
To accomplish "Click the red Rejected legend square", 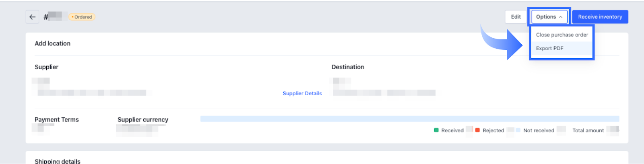I will click(477, 130).
